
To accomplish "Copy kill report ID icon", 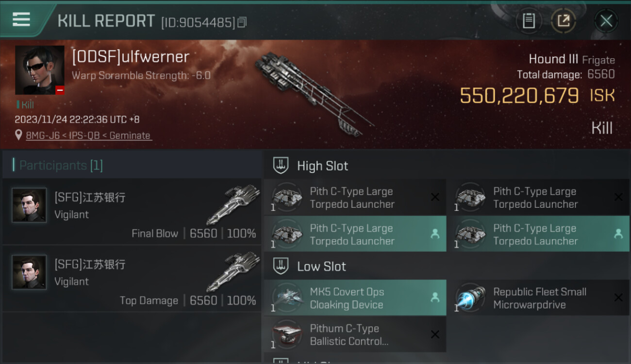I will pyautogui.click(x=242, y=22).
